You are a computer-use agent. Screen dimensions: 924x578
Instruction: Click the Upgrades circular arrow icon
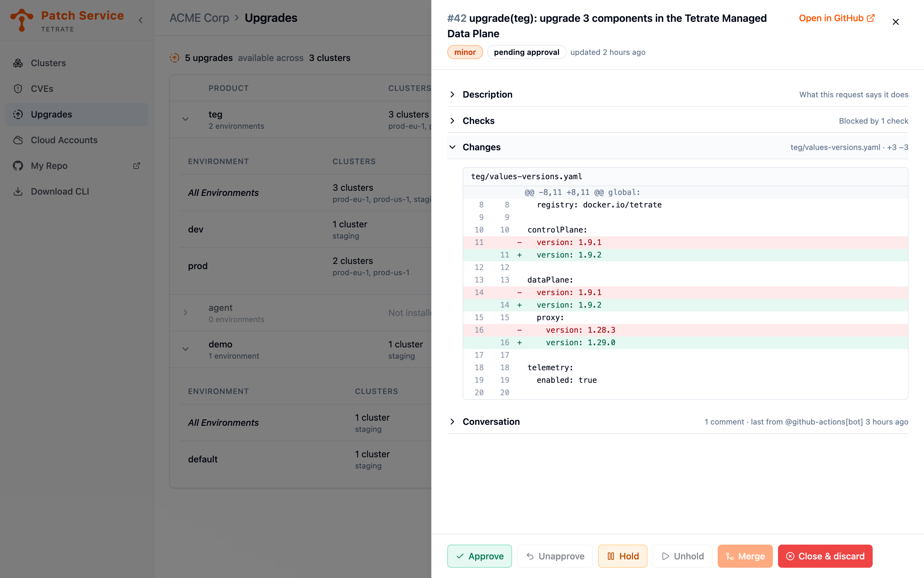[x=18, y=114]
